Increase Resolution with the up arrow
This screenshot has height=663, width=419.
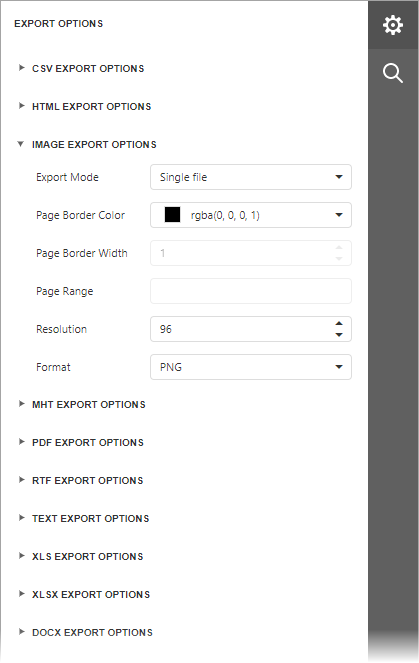(x=339, y=324)
